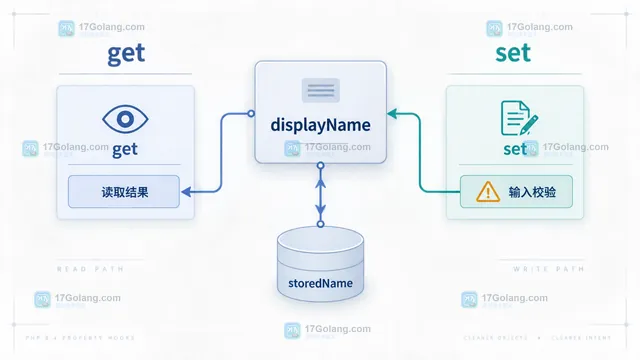Image resolution: width=640 pixels, height=360 pixels.
Task: Click the orange warning triangle icon
Action: click(x=488, y=192)
